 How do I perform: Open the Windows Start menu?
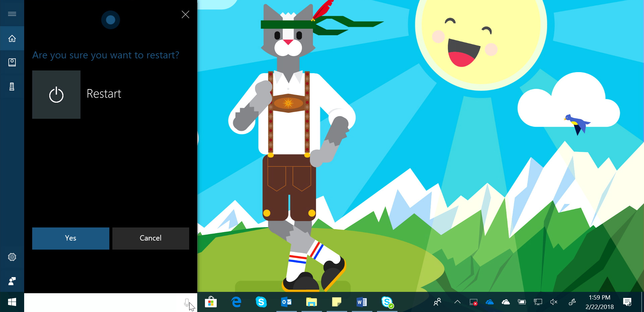pyautogui.click(x=12, y=302)
